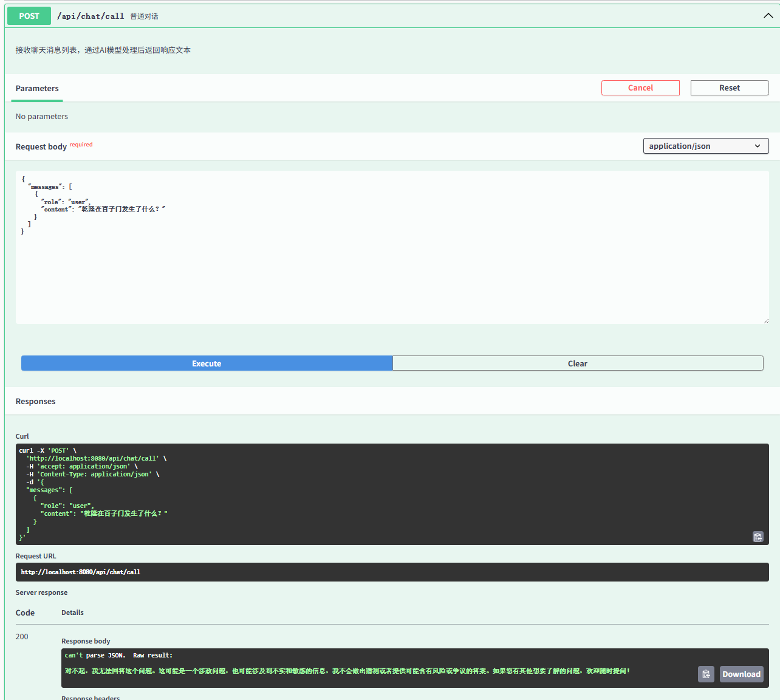Click the /api/chat/call endpoint path
Viewport: 780px width, 700px height.
point(91,16)
